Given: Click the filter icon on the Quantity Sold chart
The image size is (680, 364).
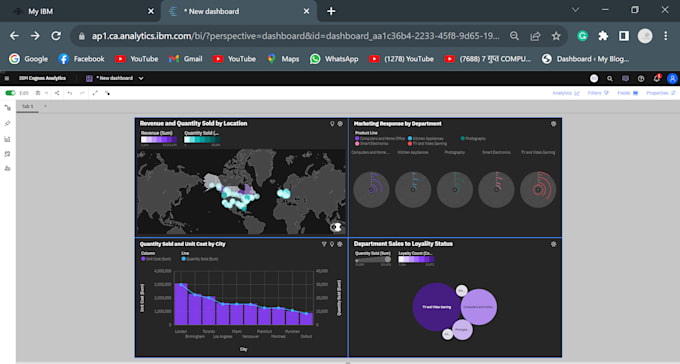Looking at the screenshot, I should click(324, 244).
